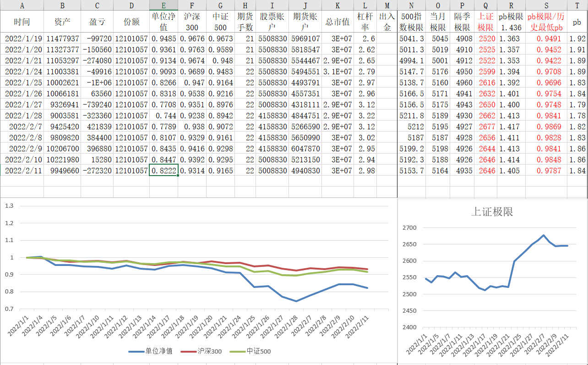
Task: Click the red 2677 cell
Action: tap(485, 127)
